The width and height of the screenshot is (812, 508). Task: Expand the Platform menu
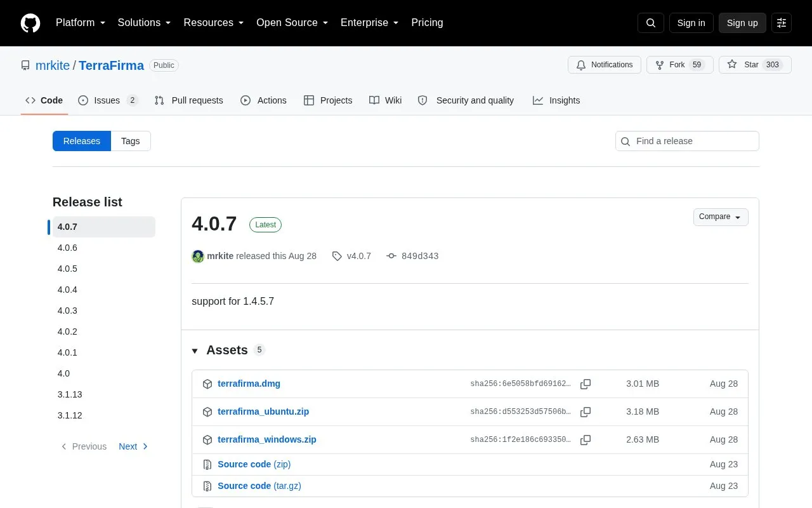tap(81, 23)
